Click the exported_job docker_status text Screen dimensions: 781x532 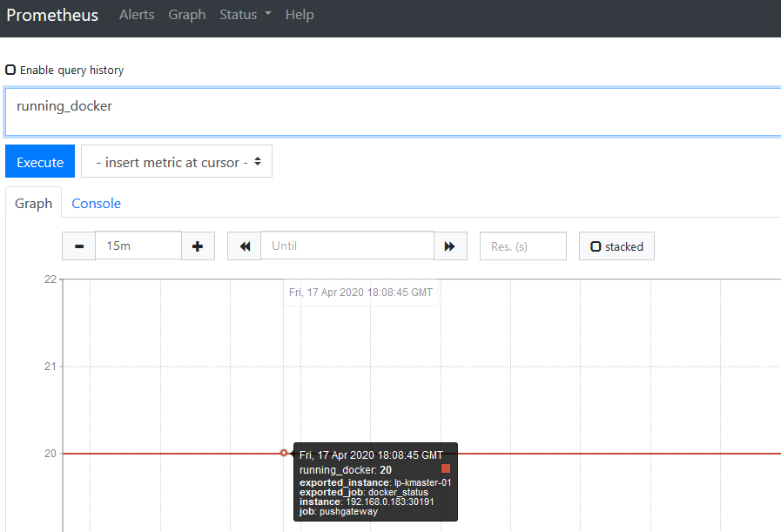click(364, 492)
